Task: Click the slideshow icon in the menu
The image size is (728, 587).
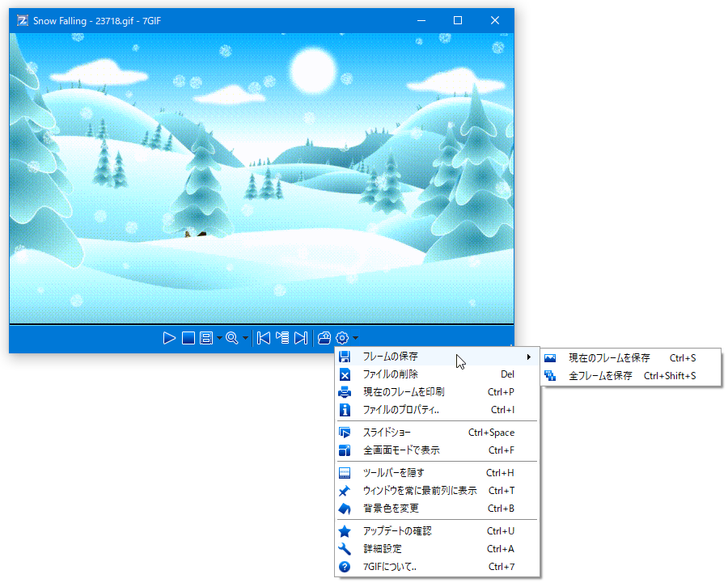Action: pyautogui.click(x=345, y=433)
